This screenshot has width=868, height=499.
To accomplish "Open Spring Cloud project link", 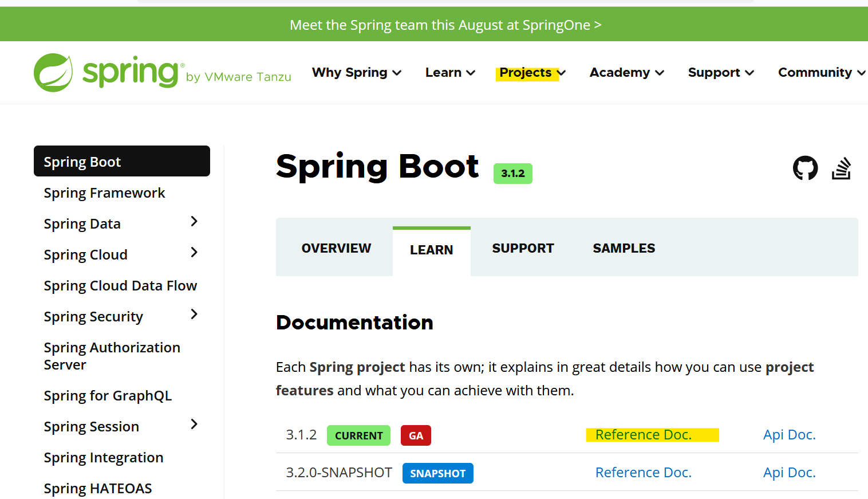I will pos(85,255).
